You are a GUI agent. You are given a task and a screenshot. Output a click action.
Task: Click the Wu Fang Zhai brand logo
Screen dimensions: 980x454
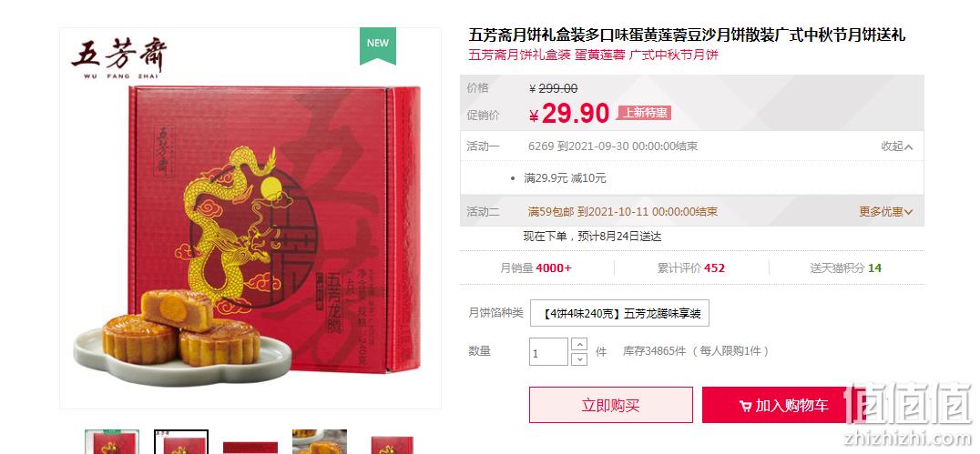pos(118,57)
